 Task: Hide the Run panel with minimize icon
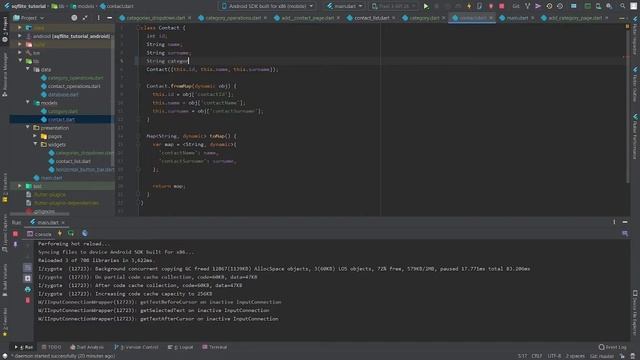[625, 222]
